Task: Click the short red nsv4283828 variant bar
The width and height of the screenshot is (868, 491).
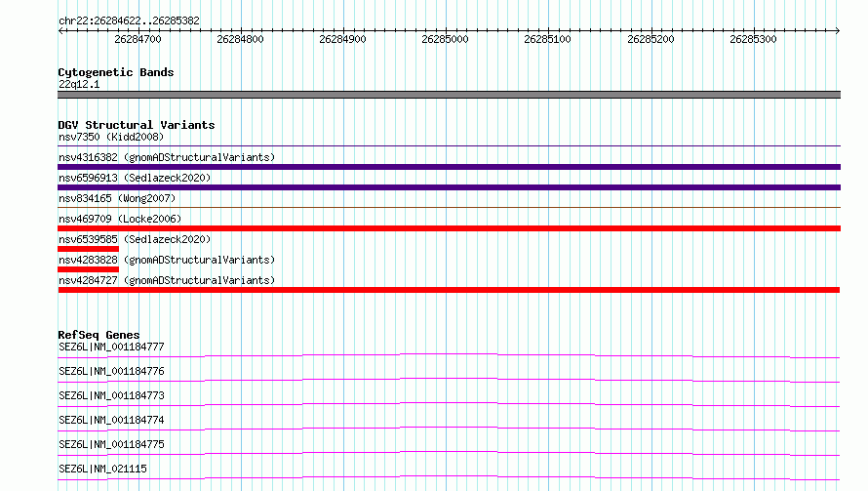Action: [x=88, y=269]
